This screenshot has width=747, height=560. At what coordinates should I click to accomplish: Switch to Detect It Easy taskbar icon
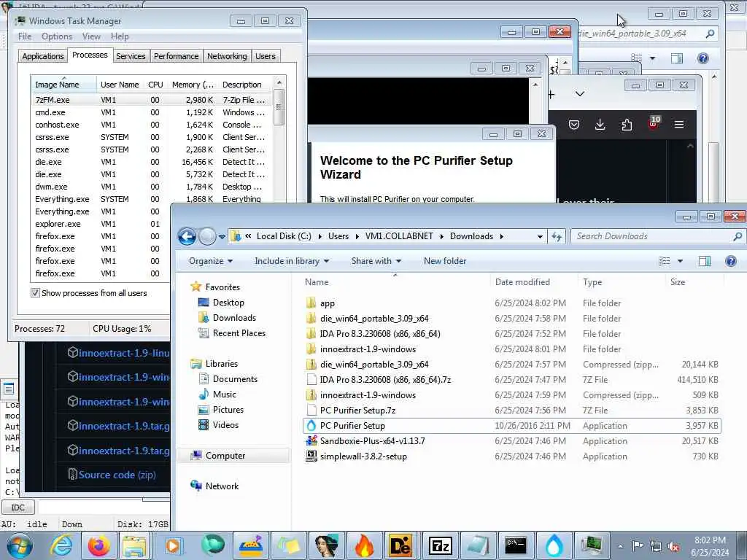click(400, 545)
